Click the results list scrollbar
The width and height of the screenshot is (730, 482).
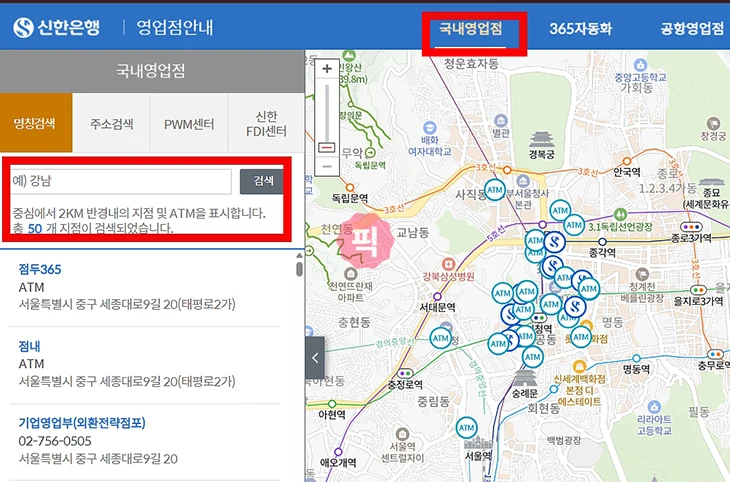(x=299, y=268)
